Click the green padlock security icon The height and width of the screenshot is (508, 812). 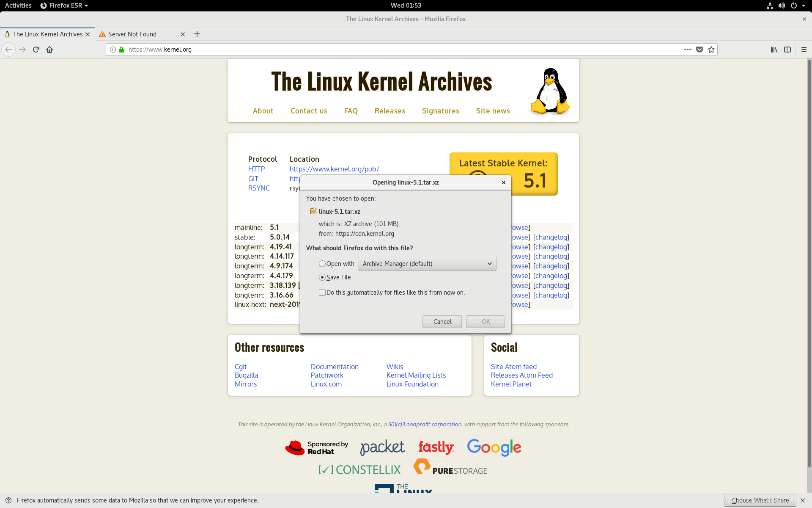coord(121,50)
